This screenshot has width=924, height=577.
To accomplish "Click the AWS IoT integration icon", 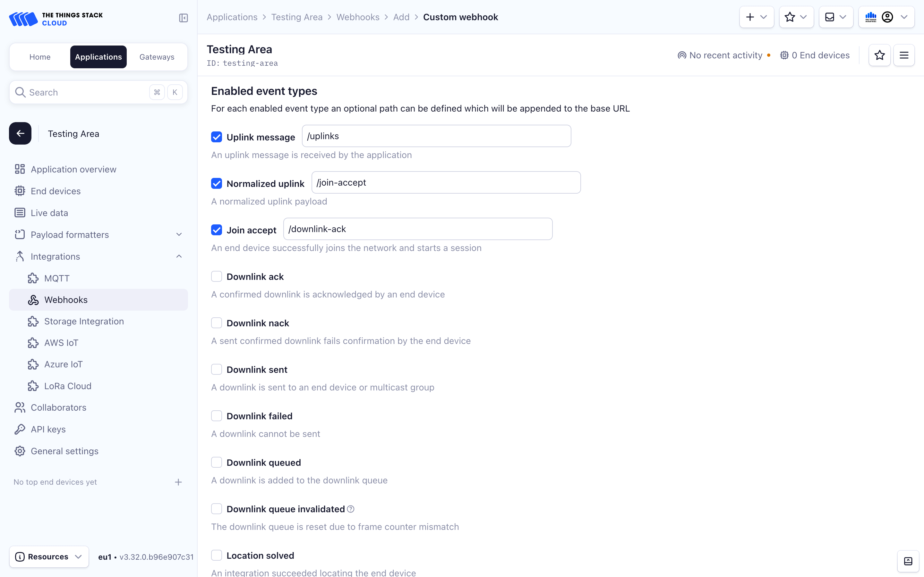I will click(x=33, y=342).
